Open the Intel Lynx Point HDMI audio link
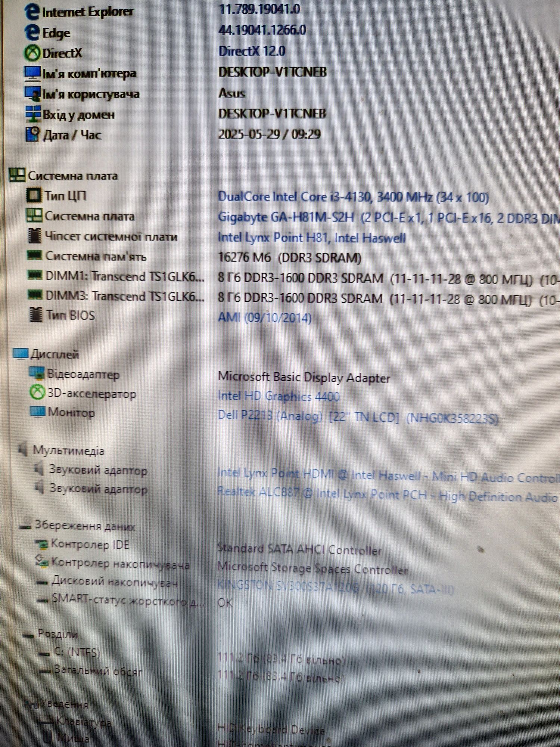 (x=389, y=475)
